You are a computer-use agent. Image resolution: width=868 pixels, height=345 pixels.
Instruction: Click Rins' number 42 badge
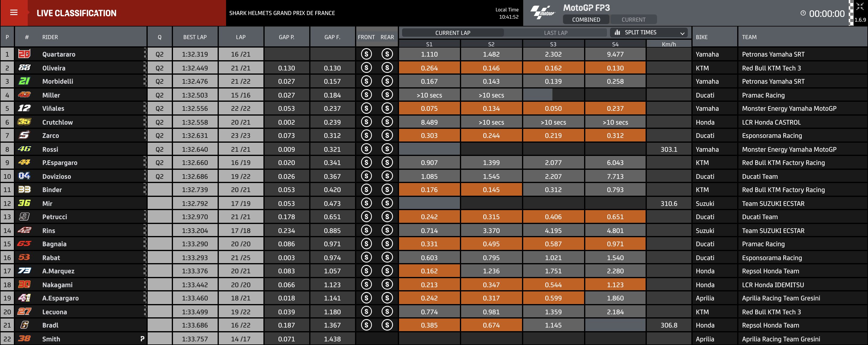[x=24, y=230]
